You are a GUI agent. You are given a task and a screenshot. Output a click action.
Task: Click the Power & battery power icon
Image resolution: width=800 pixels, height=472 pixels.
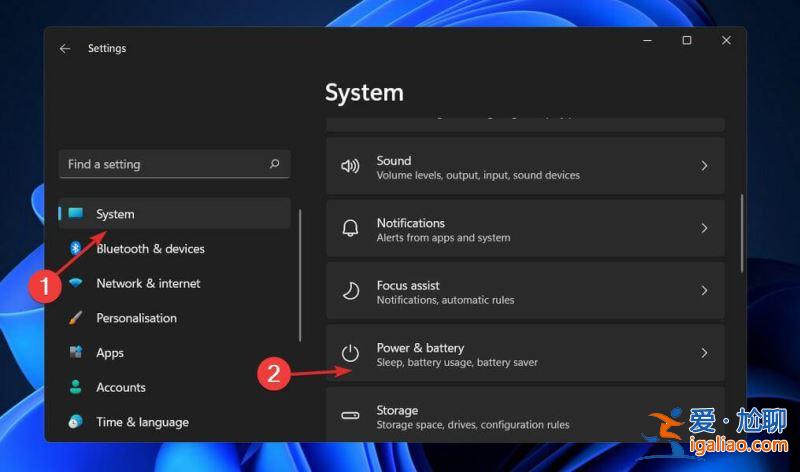pyautogui.click(x=350, y=353)
